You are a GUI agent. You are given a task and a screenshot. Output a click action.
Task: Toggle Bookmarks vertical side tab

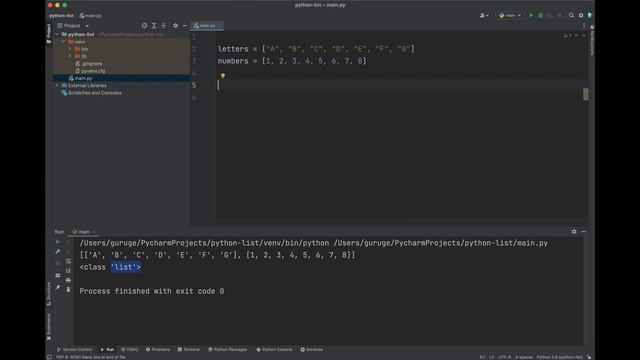click(x=49, y=327)
